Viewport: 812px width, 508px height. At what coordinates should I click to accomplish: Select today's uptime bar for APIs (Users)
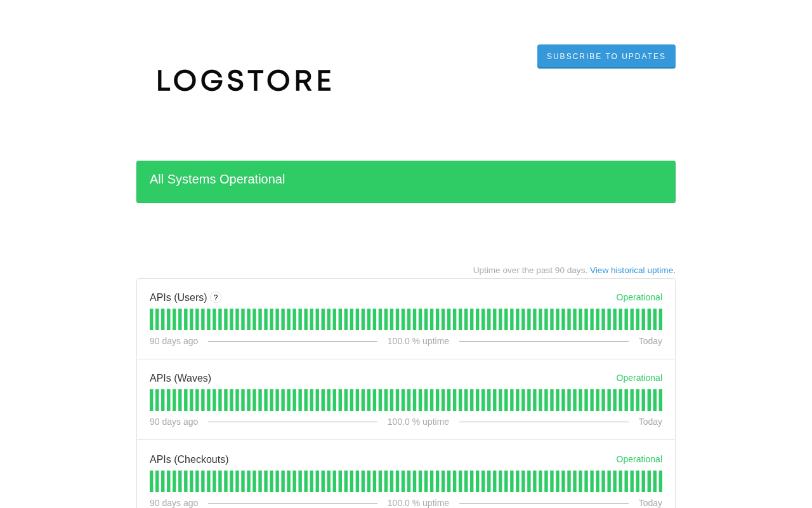coord(660,319)
